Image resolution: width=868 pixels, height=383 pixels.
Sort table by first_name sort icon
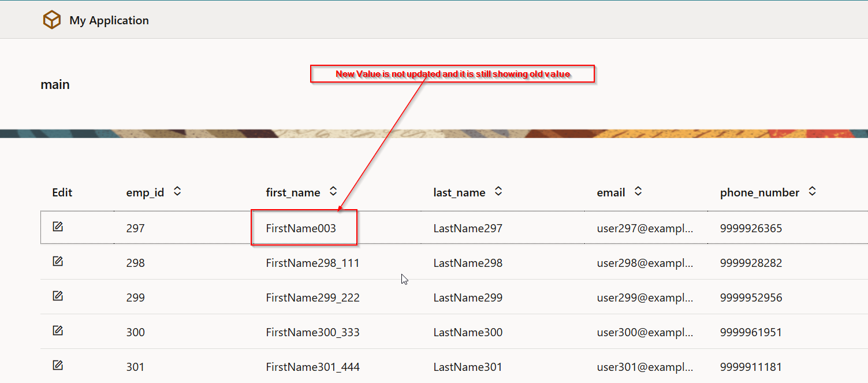coord(333,191)
